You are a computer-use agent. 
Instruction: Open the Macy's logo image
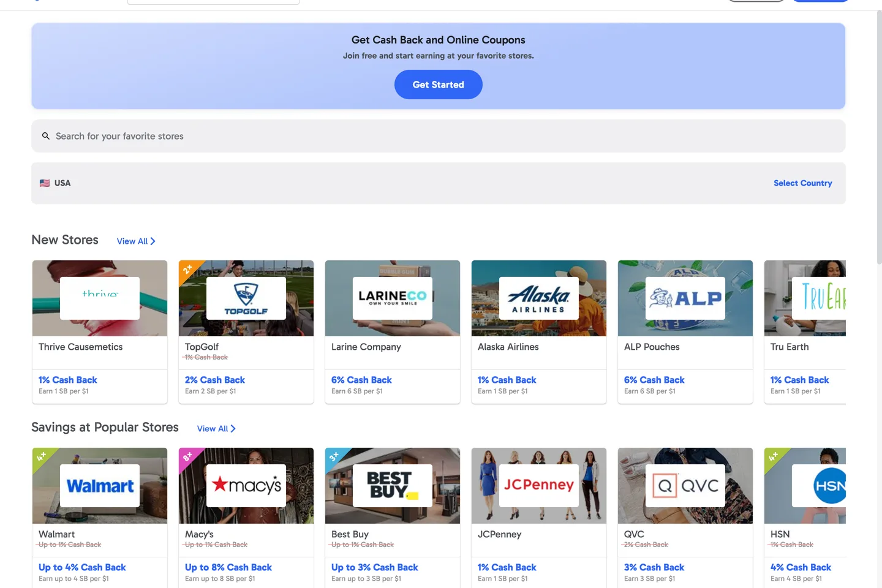(246, 486)
